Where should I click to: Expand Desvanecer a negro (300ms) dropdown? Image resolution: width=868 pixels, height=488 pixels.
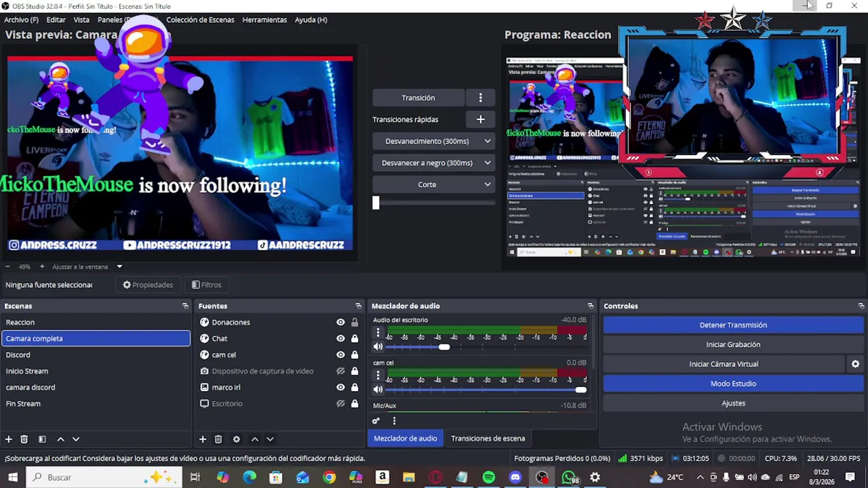coord(487,163)
